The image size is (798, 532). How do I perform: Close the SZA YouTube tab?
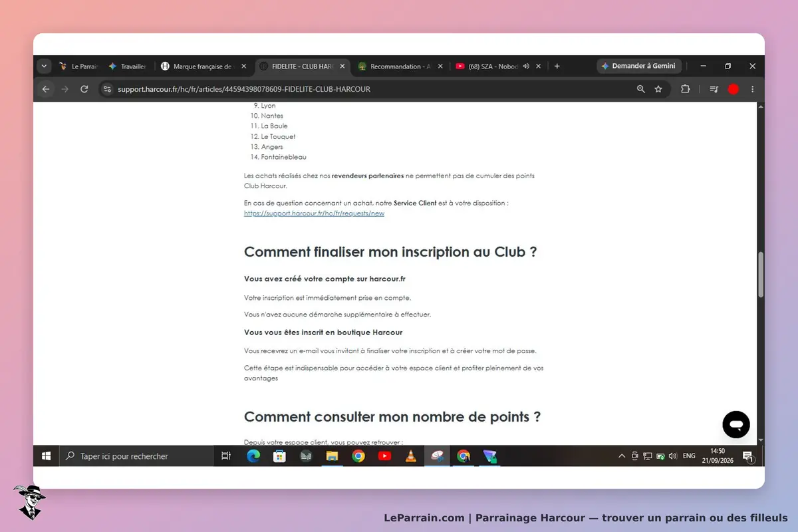[x=539, y=66]
